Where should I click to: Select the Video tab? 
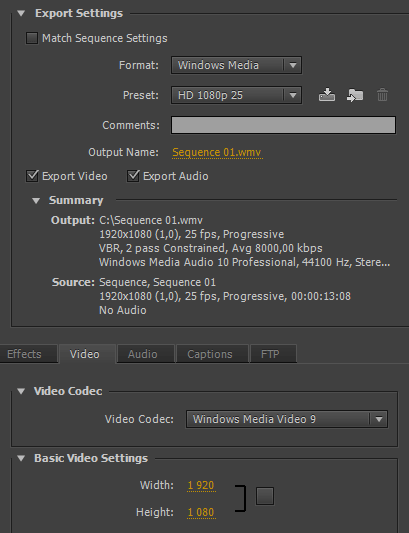[87, 354]
